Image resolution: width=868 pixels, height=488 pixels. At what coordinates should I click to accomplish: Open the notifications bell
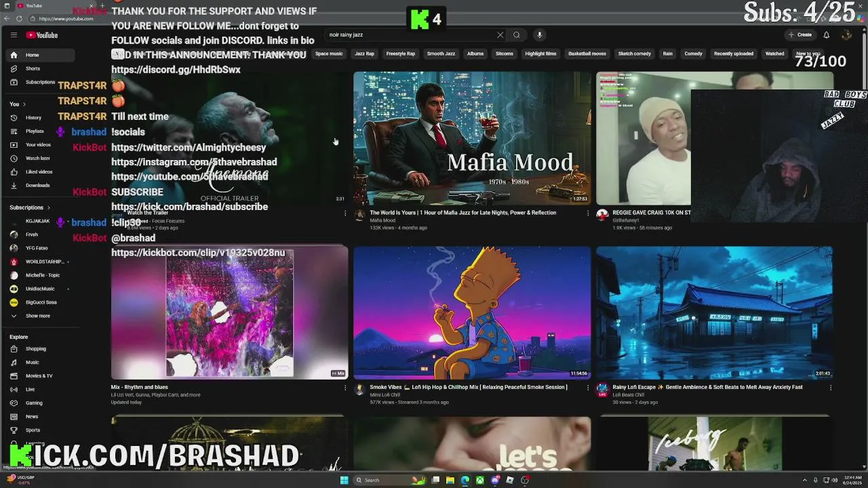(826, 35)
